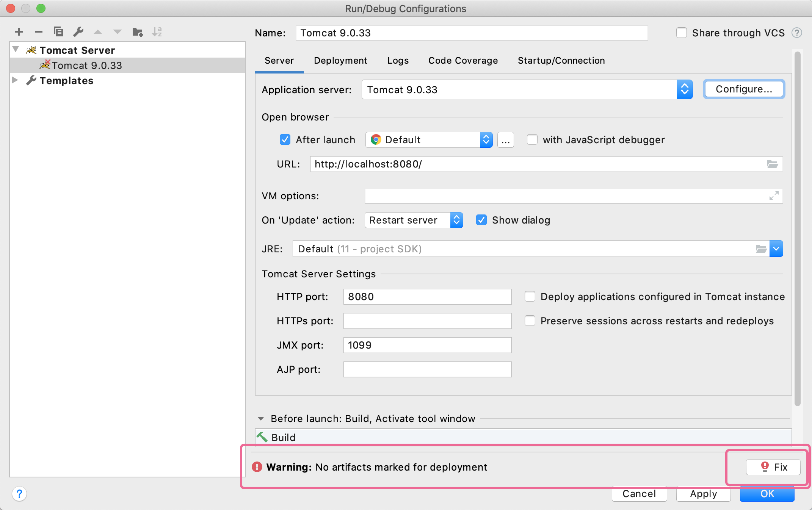The width and height of the screenshot is (812, 510).
Task: Open Application server dropdown
Action: [x=527, y=90]
